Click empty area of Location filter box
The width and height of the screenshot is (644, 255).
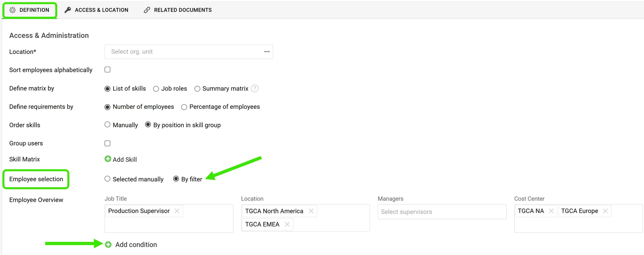click(332, 224)
